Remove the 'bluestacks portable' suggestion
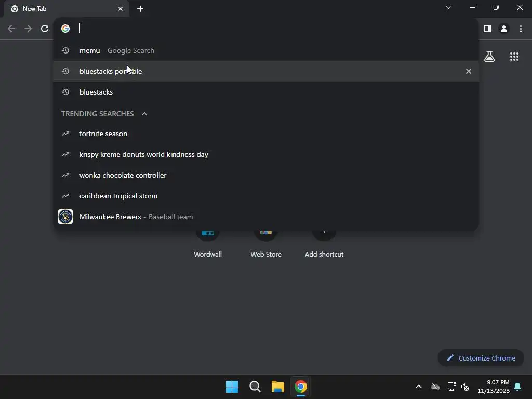Image resolution: width=532 pixels, height=399 pixels. (x=469, y=71)
